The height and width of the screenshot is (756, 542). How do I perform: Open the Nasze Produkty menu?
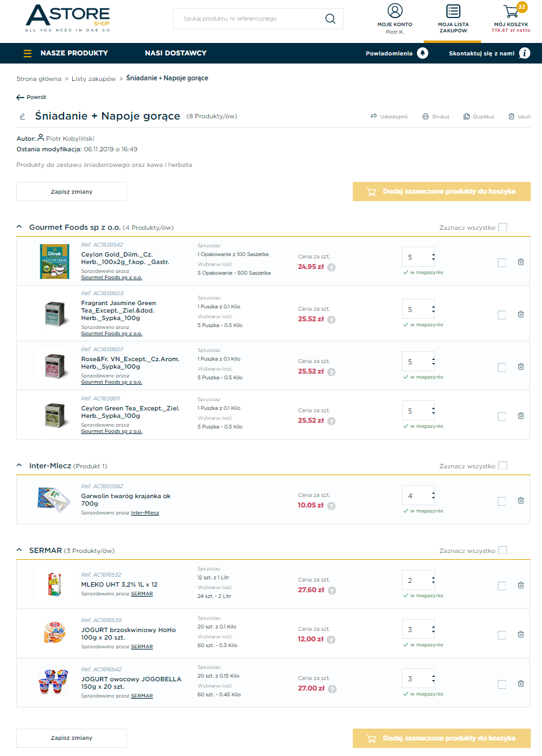tap(74, 54)
